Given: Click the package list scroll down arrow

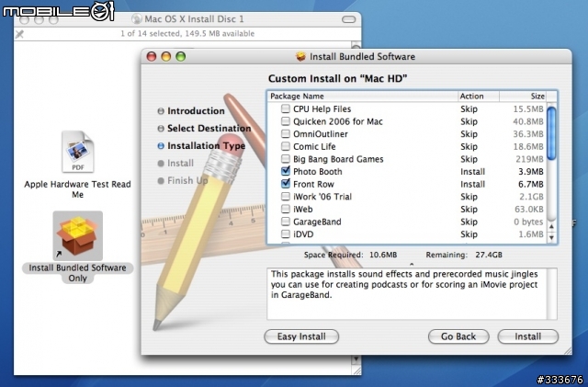Looking at the screenshot, I should [x=551, y=237].
